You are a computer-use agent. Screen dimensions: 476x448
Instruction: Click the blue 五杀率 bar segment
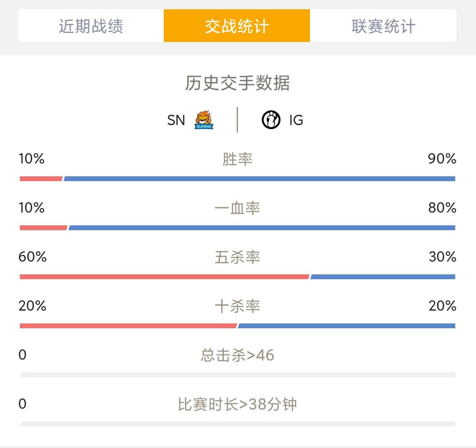[x=383, y=277]
